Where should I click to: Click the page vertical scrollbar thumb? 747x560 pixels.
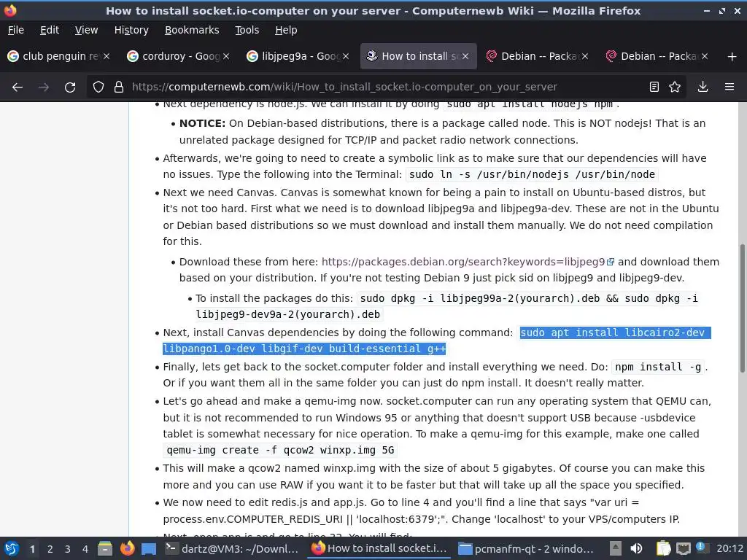(x=742, y=308)
